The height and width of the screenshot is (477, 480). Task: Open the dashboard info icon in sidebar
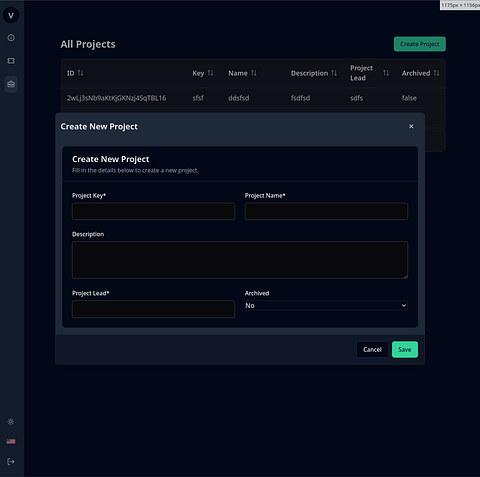point(11,38)
